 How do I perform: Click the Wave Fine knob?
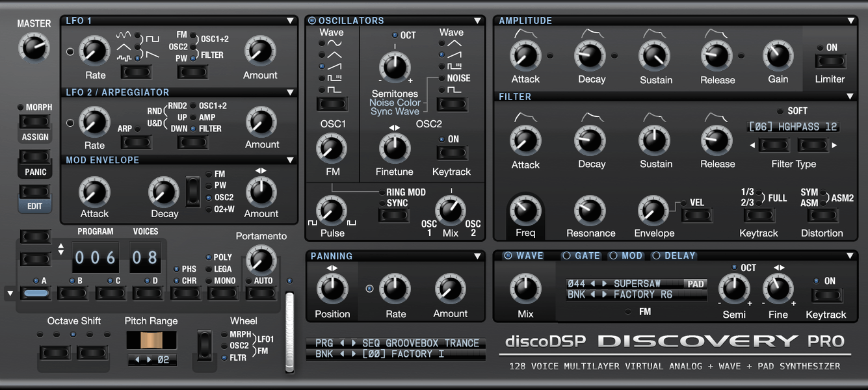point(778,289)
